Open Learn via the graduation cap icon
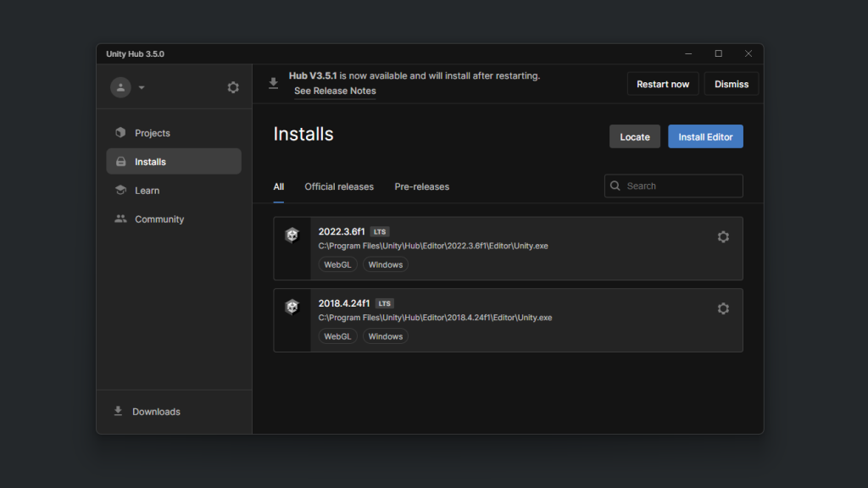This screenshot has width=868, height=488. click(x=120, y=190)
